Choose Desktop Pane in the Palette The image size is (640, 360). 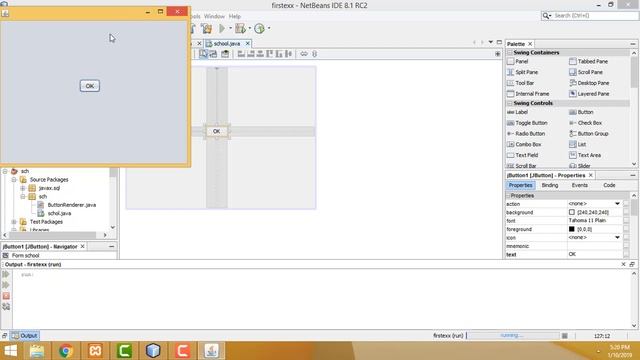[589, 83]
